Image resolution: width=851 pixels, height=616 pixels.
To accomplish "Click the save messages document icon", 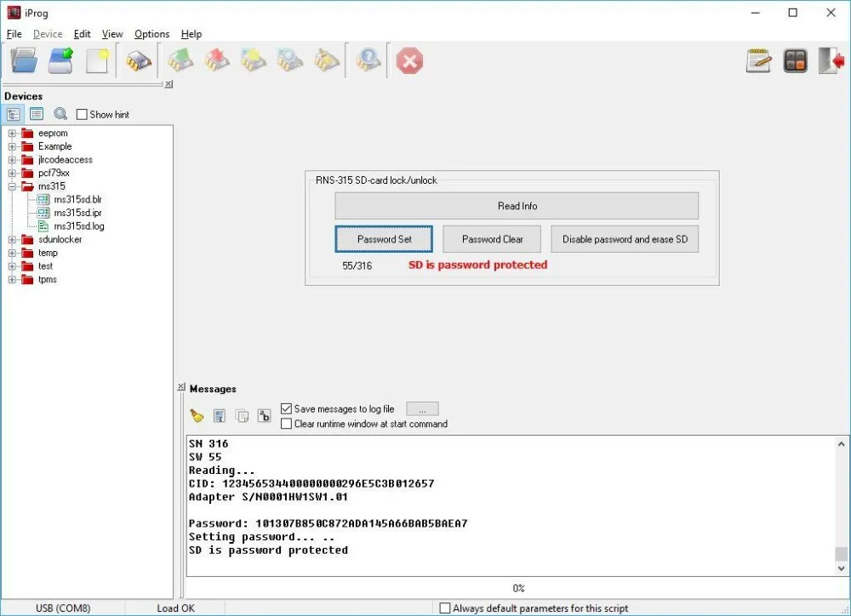I will point(220,416).
